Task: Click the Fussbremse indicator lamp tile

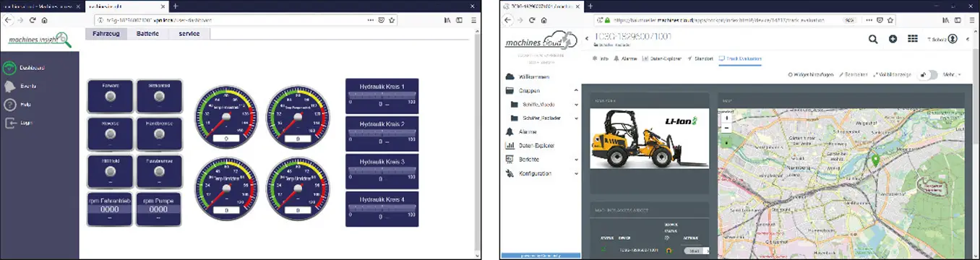Action: tap(159, 172)
